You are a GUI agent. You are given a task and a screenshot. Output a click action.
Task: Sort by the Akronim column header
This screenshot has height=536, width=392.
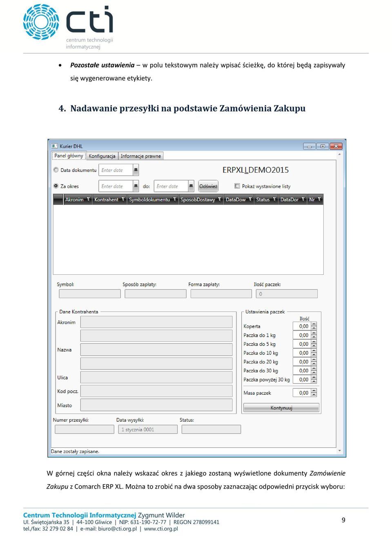pyautogui.click(x=74, y=200)
